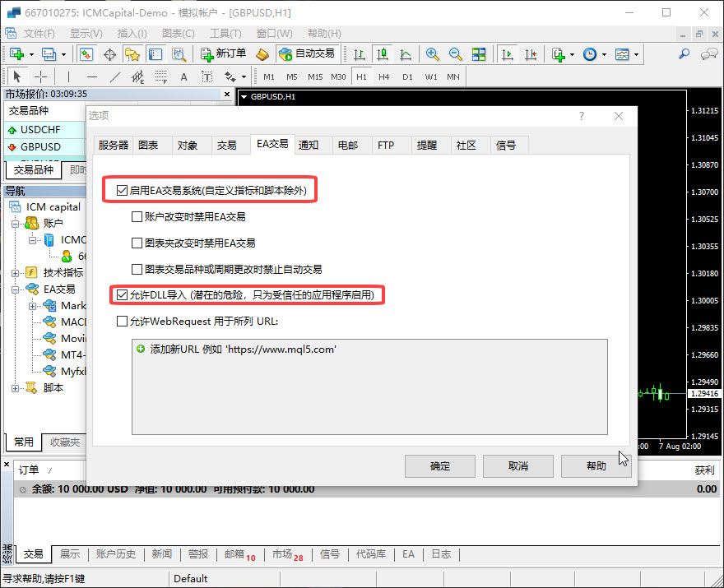Click the add new URL entry field
Image resolution: width=724 pixels, height=588 pixels.
pyautogui.click(x=243, y=350)
